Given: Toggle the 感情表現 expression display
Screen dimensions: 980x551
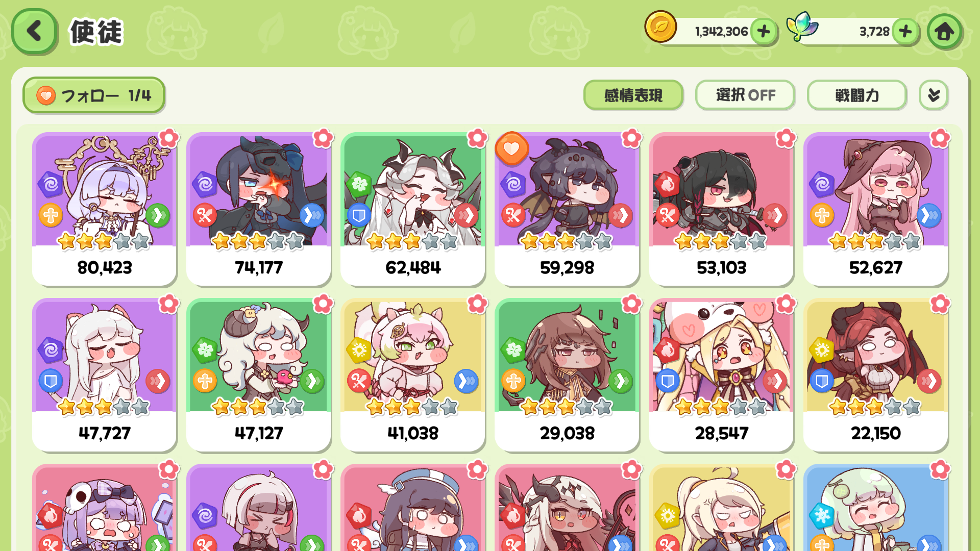Looking at the screenshot, I should [x=633, y=95].
